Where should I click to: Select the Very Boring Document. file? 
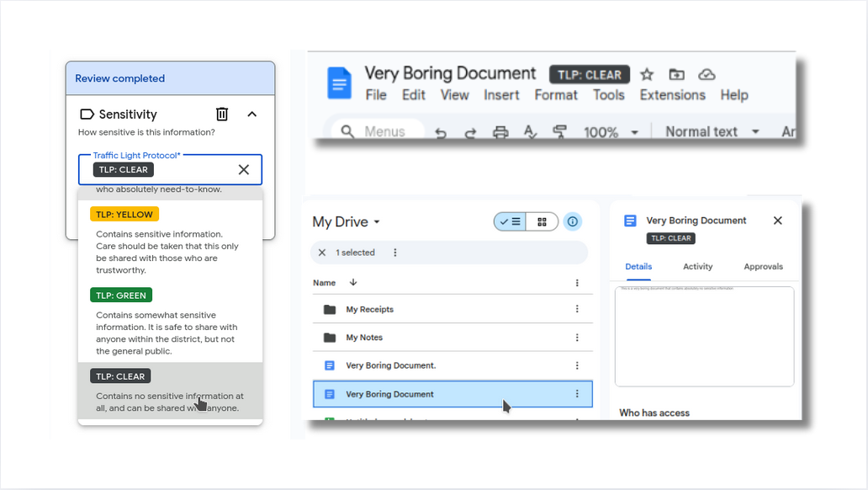[453, 365]
